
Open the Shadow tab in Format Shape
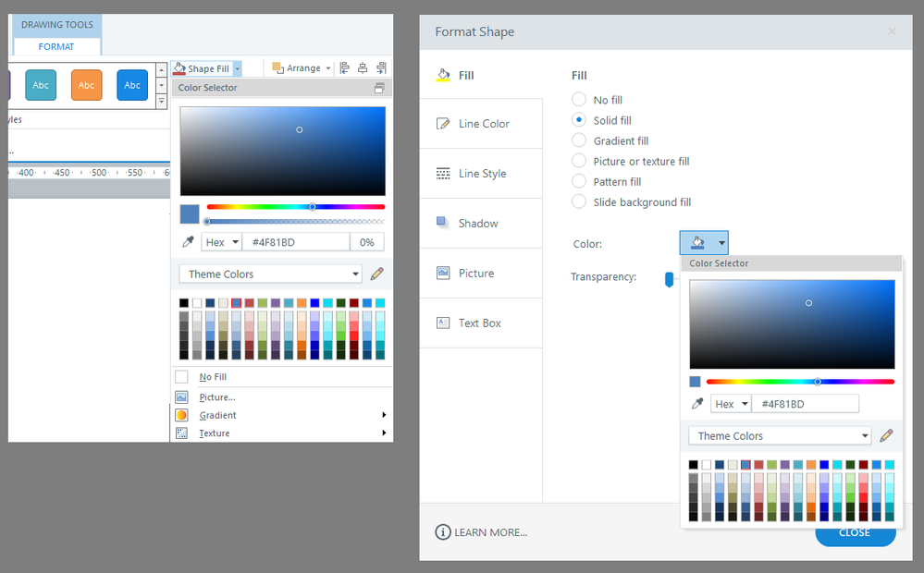click(x=481, y=224)
